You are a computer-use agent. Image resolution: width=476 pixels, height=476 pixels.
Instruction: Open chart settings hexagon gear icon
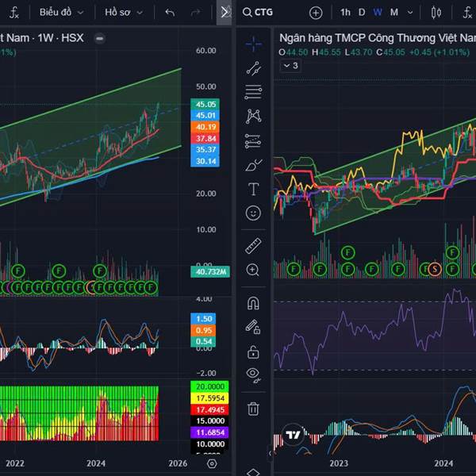tap(212, 463)
